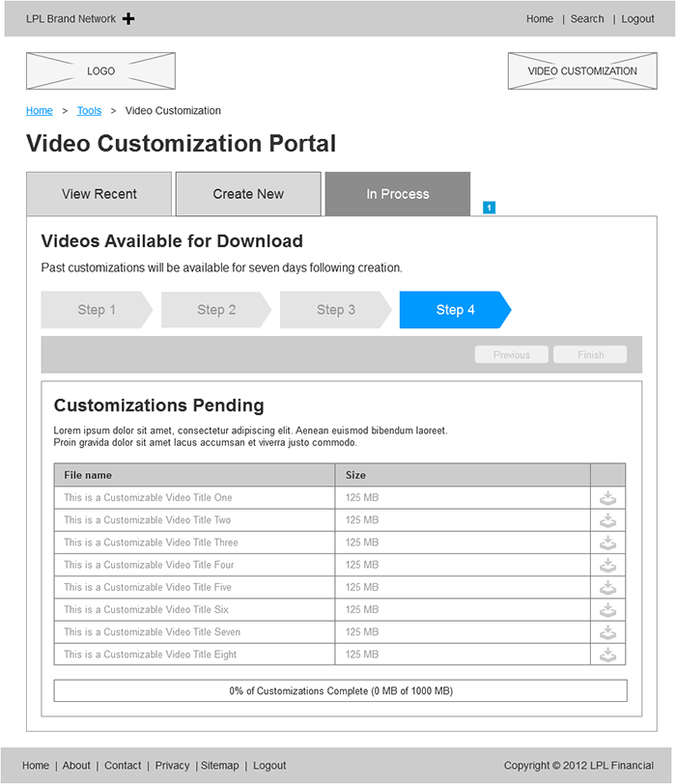676x784 pixels.
Task: Download Customizable Video Title Four
Action: click(x=607, y=565)
